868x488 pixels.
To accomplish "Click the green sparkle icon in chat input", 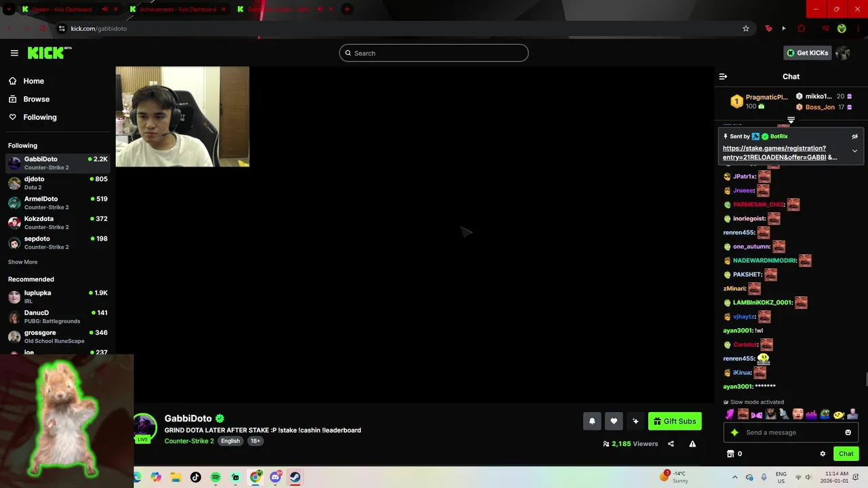I will (x=734, y=432).
